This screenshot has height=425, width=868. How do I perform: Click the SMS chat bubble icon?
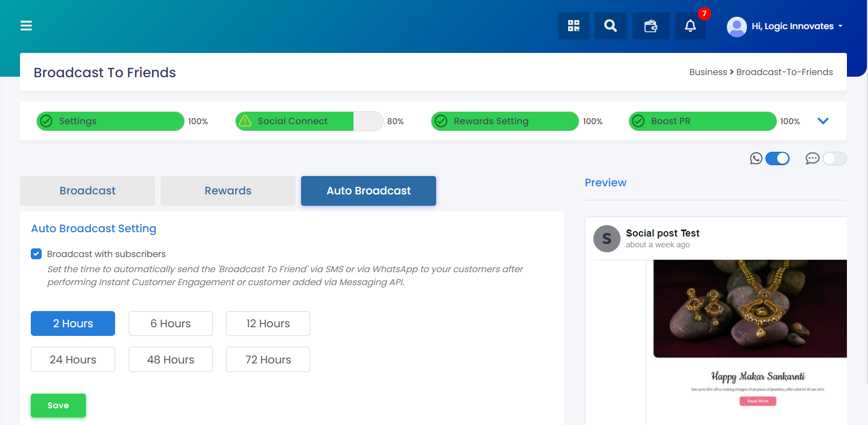812,158
